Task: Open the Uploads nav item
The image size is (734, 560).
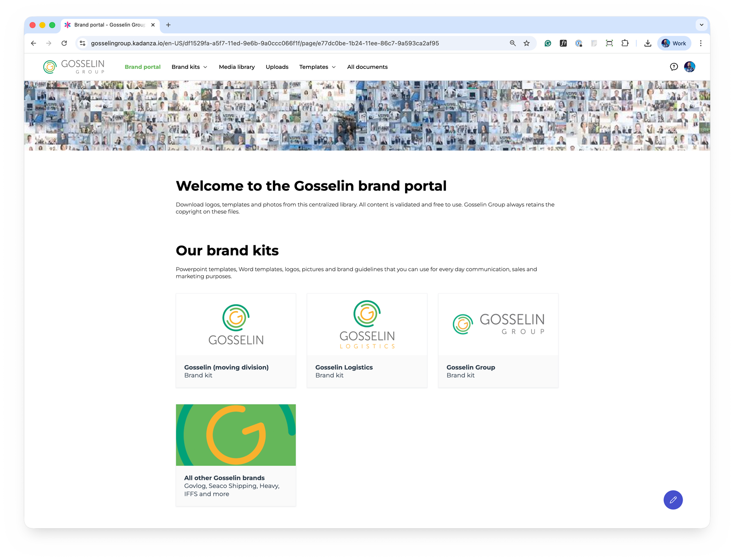Action: click(x=277, y=67)
